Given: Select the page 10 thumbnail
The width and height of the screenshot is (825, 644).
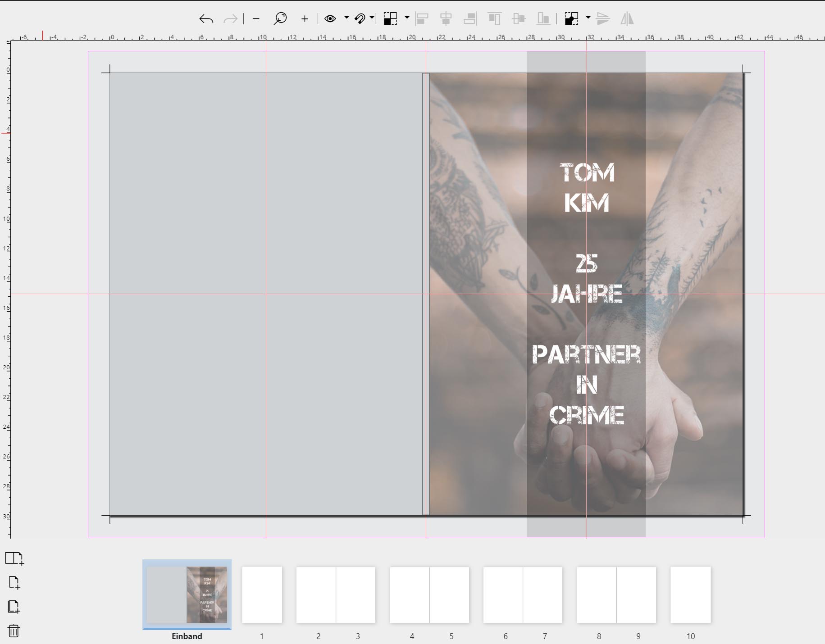Looking at the screenshot, I should click(x=690, y=594).
